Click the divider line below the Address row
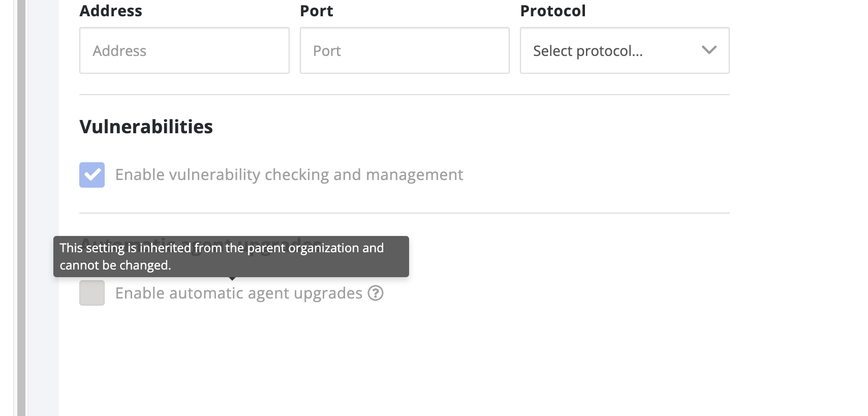Viewport: 868px width, 416px height. pos(404,95)
